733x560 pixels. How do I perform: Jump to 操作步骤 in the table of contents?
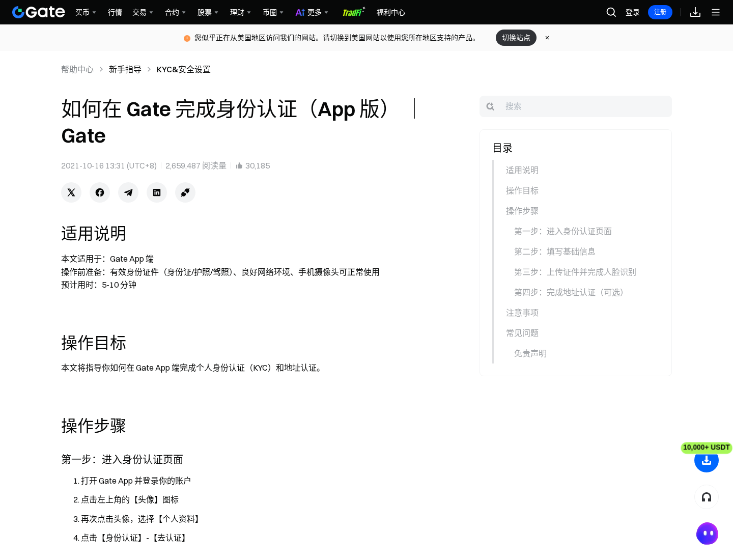[522, 211]
